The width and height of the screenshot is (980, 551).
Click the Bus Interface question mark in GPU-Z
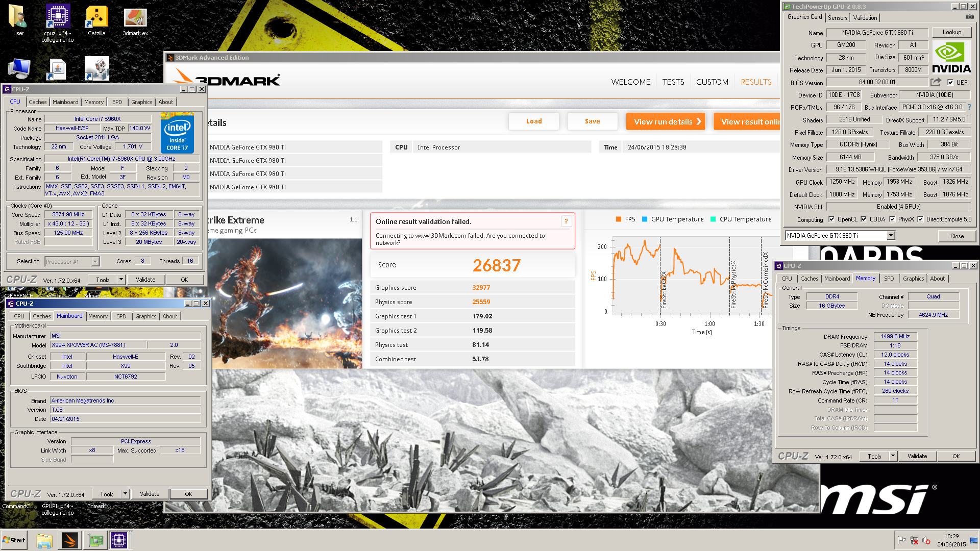pos(969,107)
